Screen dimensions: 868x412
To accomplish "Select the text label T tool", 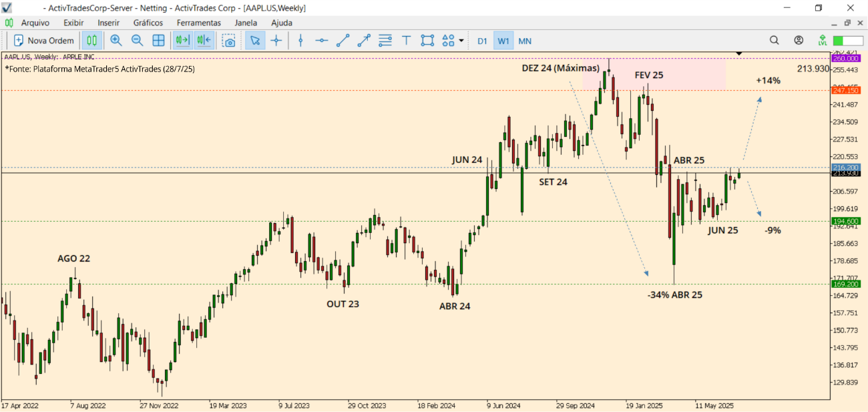I will click(x=406, y=40).
